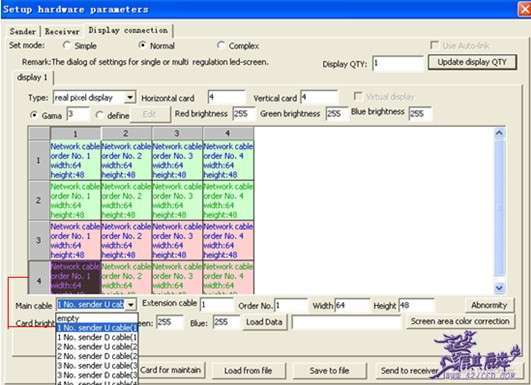Click the card brightness Green field
The height and width of the screenshot is (385, 531).
170,322
